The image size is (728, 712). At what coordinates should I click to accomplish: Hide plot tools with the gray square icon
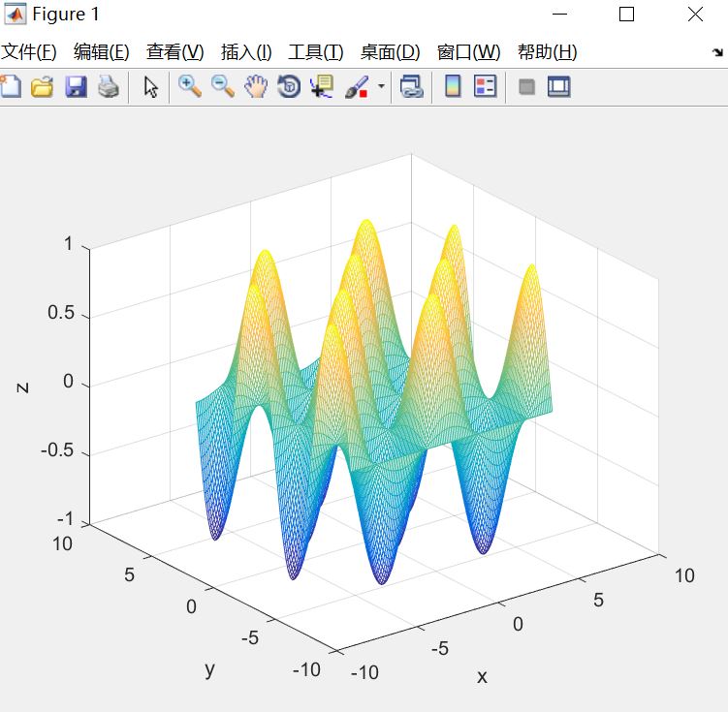tap(526, 87)
